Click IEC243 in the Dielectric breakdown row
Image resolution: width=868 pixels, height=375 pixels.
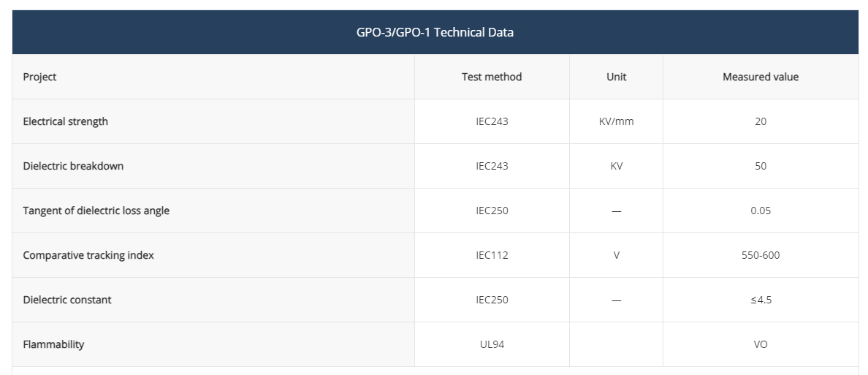(492, 166)
